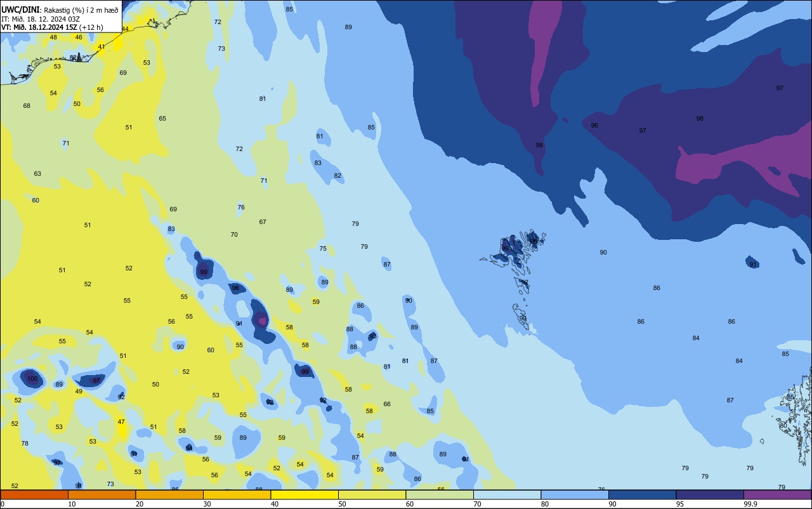Screen dimensions: 812x509
Task: Select the 20–30 legend color segment
Action: click(169, 494)
